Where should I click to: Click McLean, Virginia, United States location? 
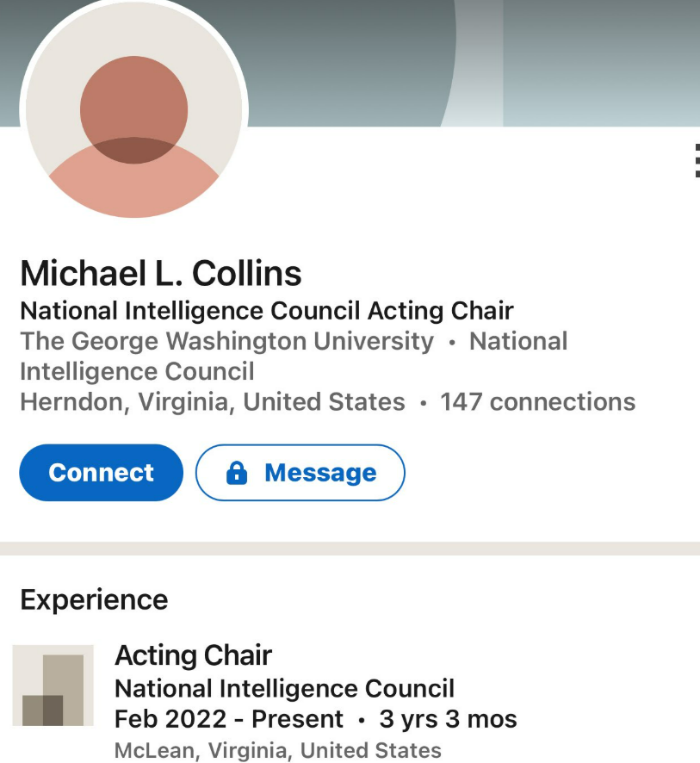pyautogui.click(x=277, y=750)
